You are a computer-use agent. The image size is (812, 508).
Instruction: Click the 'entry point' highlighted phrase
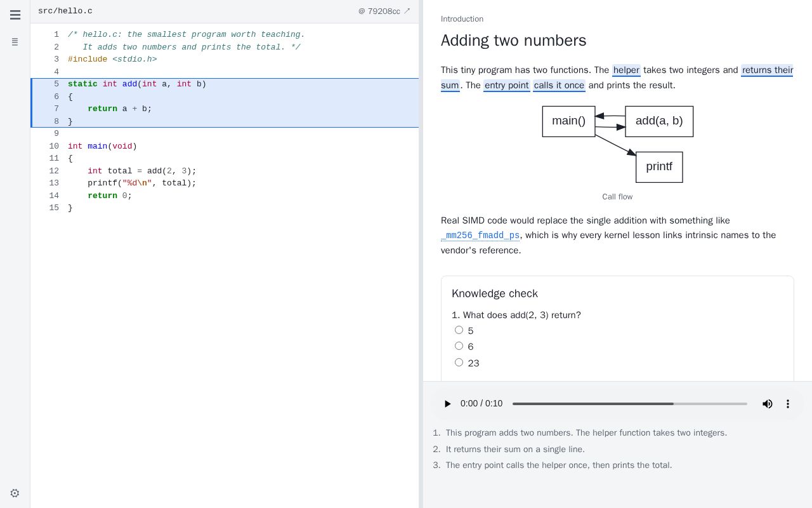[506, 85]
